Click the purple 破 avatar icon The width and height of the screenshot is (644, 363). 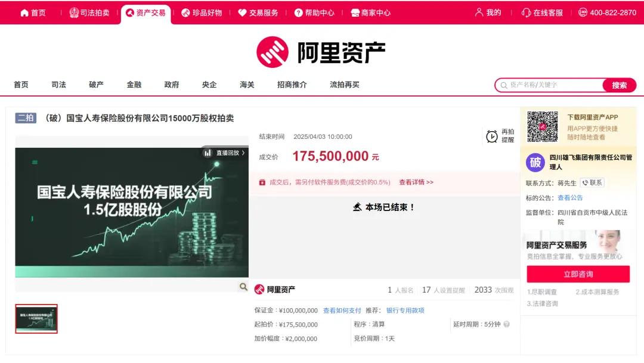(x=535, y=162)
